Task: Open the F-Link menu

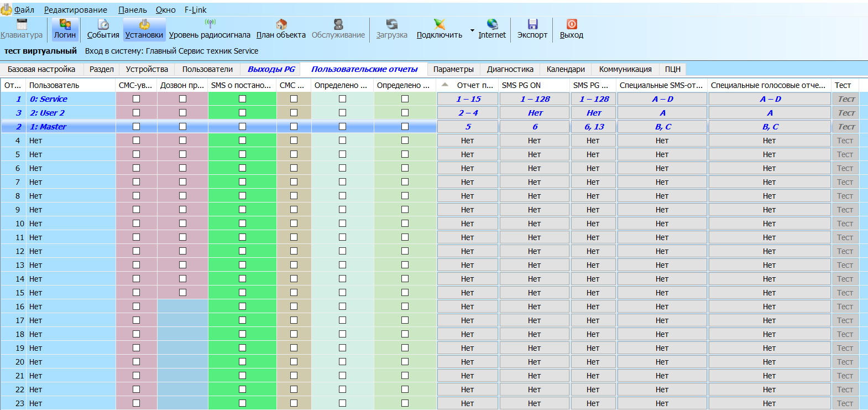Action: coord(196,10)
